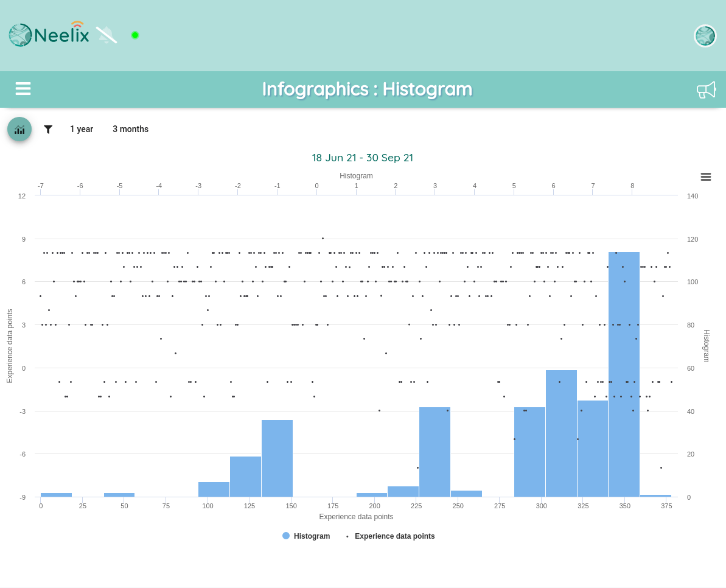Click the blue Histogram legend swatch
The image size is (726, 588).
tap(286, 536)
